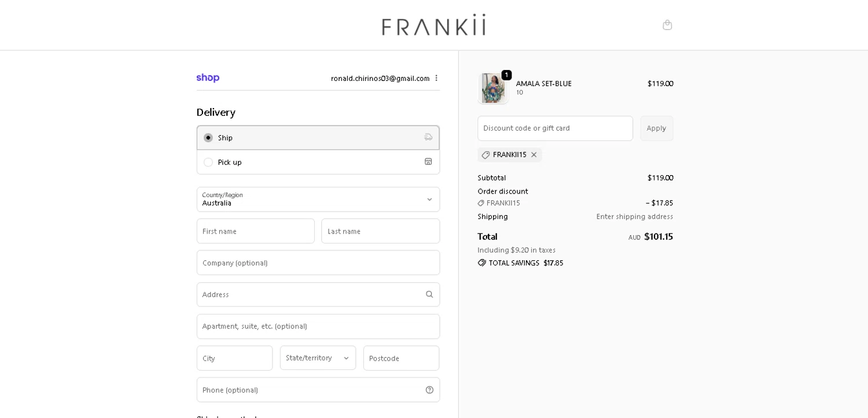The width and height of the screenshot is (868, 418).
Task: Click the Including $9.20 in taxes text
Action: click(x=516, y=250)
